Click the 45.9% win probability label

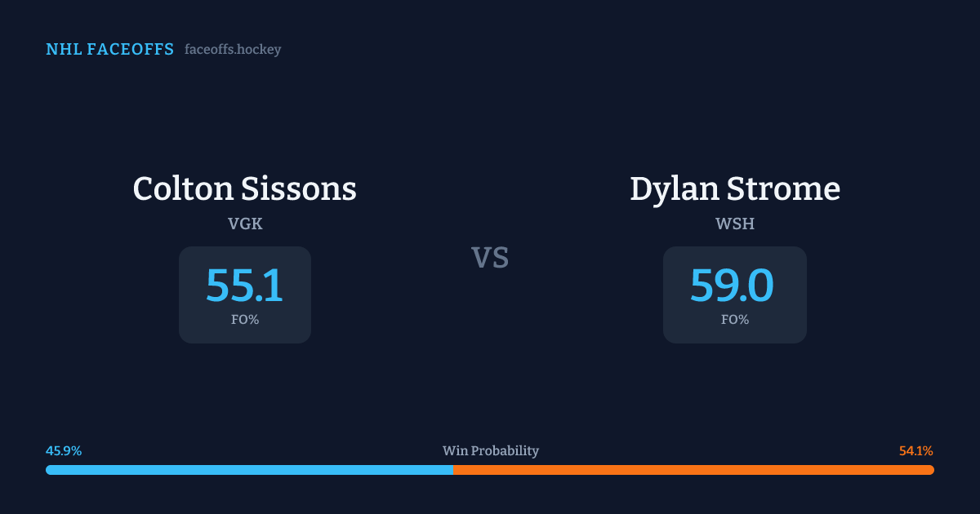(64, 451)
